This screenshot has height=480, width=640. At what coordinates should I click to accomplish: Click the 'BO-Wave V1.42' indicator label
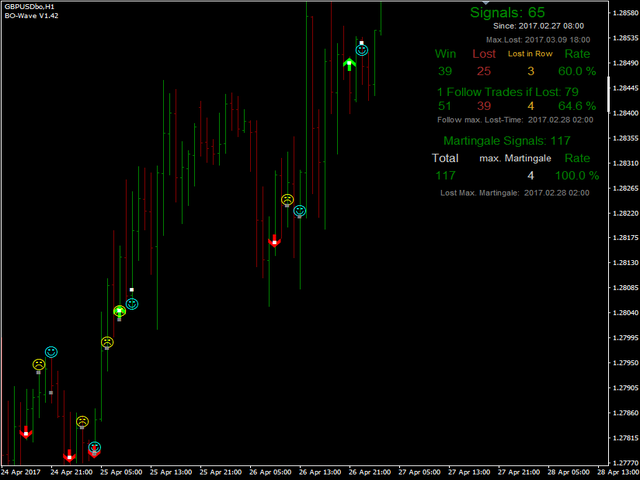tap(31, 16)
